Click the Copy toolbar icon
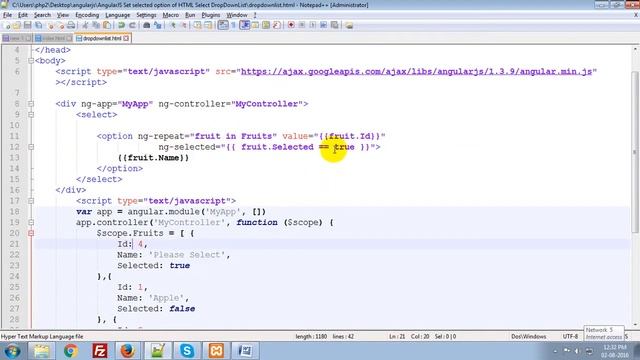 [x=96, y=25]
